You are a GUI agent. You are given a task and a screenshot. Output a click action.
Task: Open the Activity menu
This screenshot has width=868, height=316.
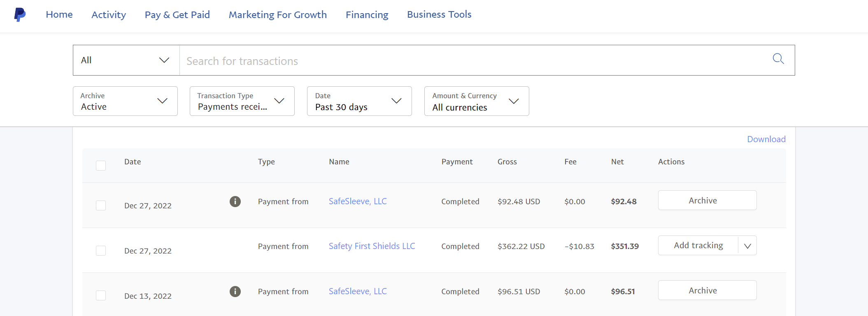tap(109, 15)
